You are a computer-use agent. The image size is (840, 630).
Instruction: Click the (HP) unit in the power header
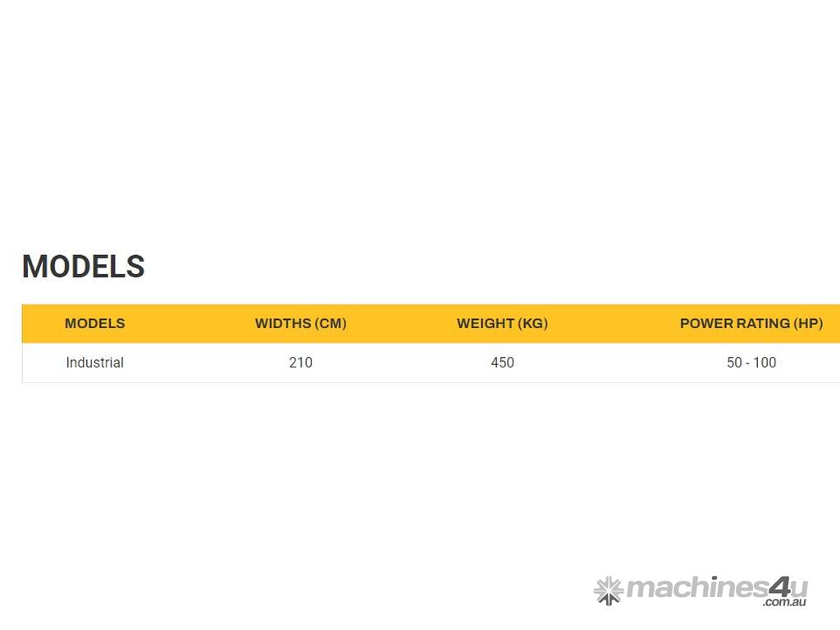tap(808, 323)
